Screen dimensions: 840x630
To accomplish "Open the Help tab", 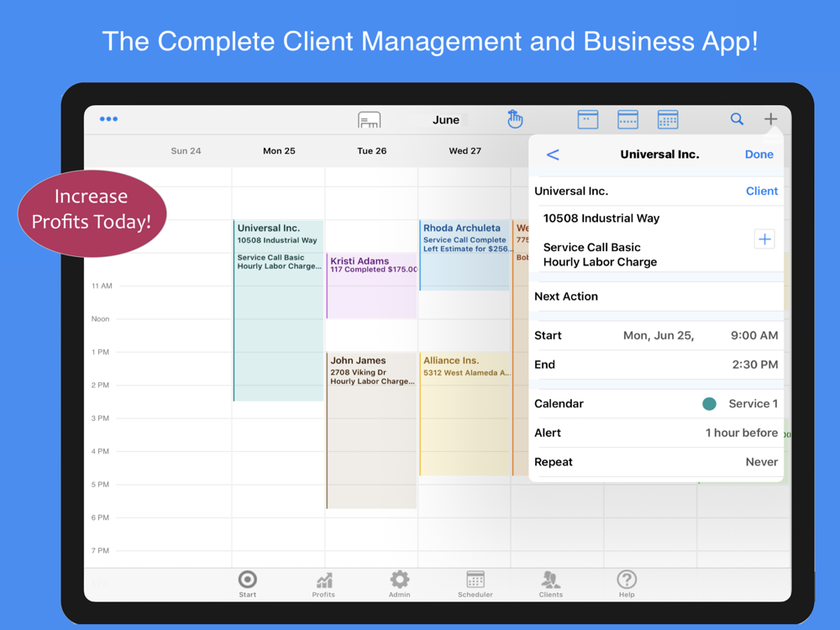I will (x=627, y=584).
